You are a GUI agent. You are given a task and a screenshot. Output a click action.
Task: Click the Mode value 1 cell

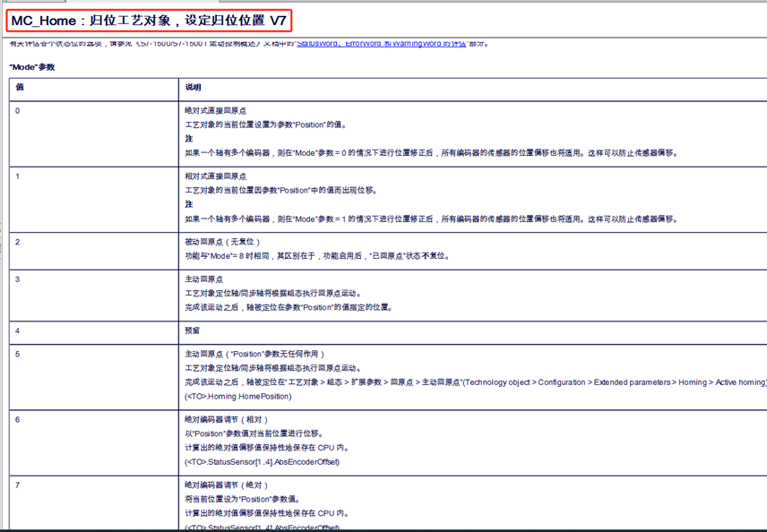pos(18,176)
